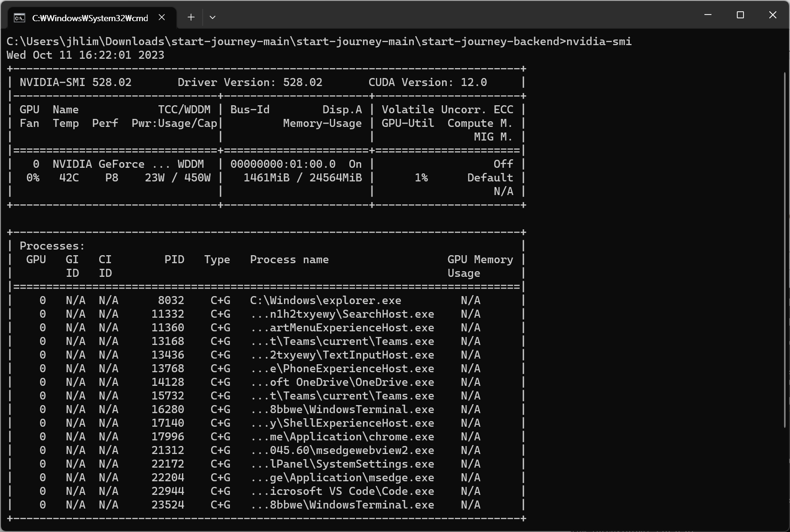This screenshot has width=790, height=532.
Task: Click the OneDrive.exe process name
Action: click(342, 382)
